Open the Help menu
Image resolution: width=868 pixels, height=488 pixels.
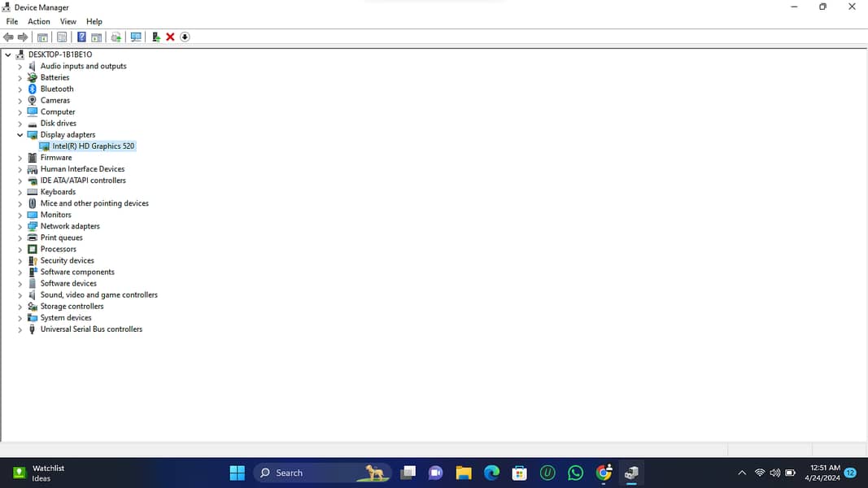coord(94,22)
